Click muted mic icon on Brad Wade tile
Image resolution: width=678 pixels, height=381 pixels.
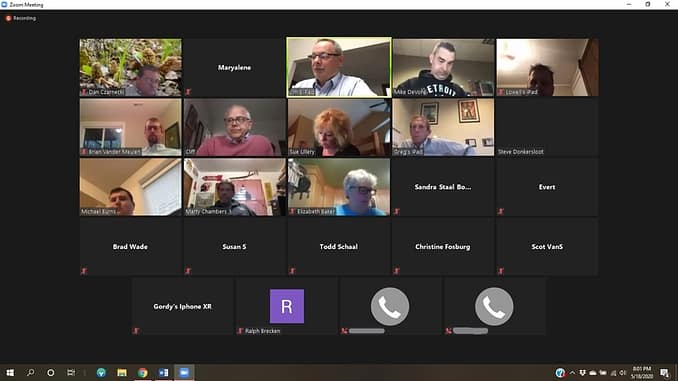click(x=84, y=271)
